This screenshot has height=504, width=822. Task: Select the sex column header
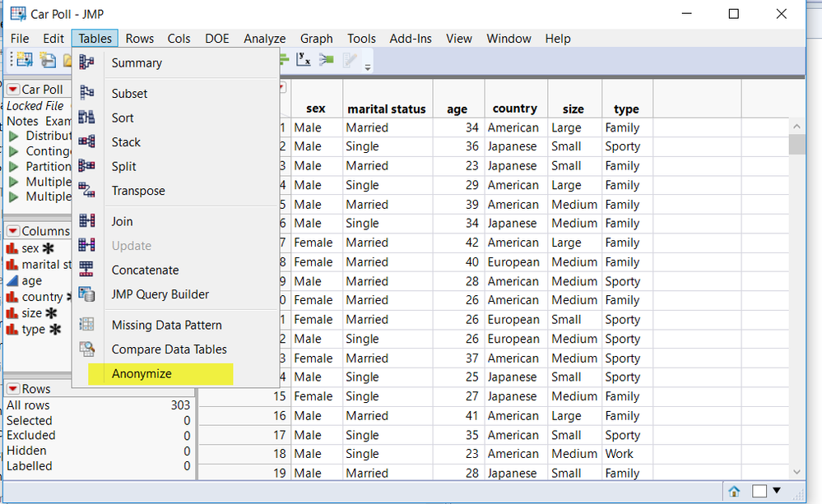point(316,109)
